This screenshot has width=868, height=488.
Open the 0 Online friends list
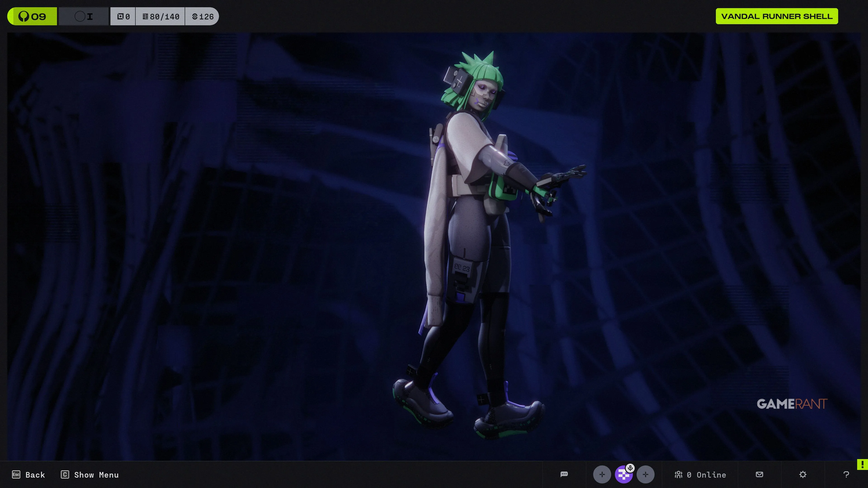coord(700,474)
